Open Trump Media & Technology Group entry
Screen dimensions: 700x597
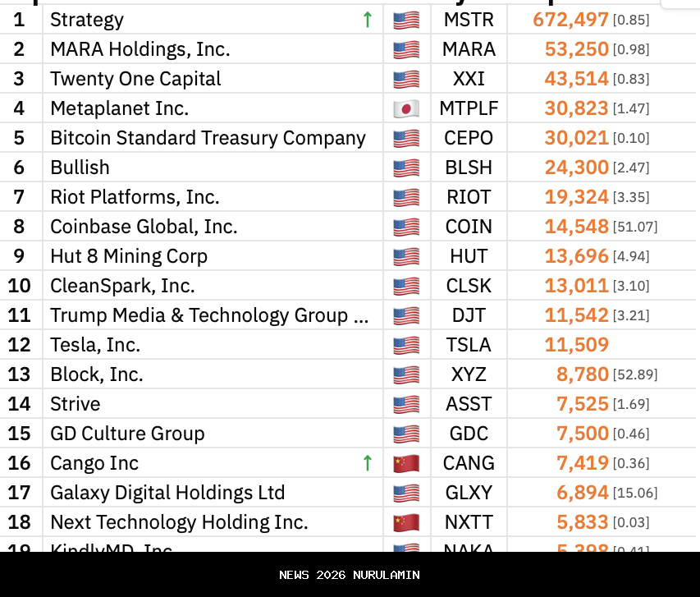[209, 315]
